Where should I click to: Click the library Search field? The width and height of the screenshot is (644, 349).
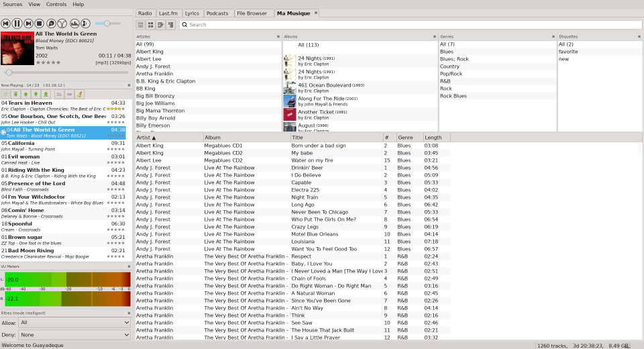410,25
